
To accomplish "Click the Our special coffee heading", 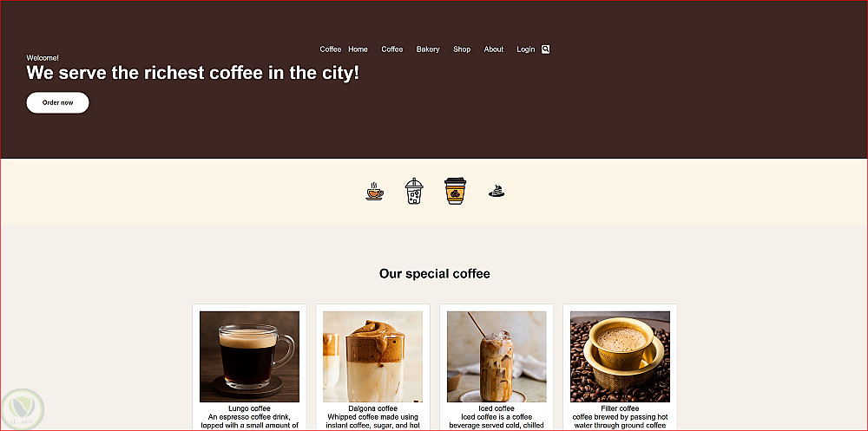I will [435, 274].
